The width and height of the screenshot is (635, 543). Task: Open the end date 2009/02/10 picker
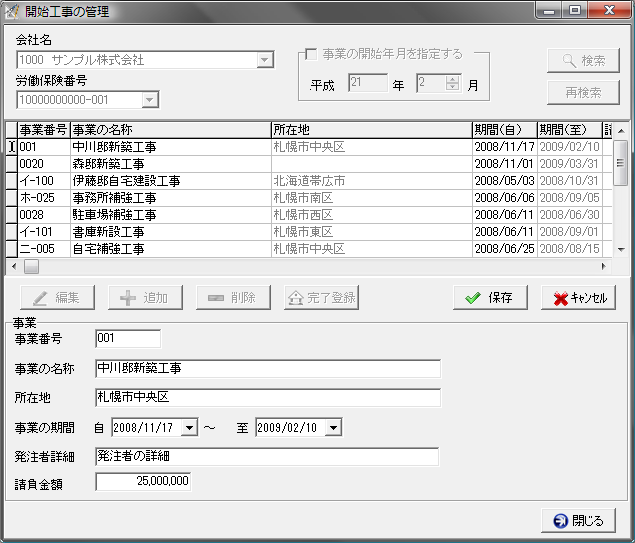coord(334,428)
